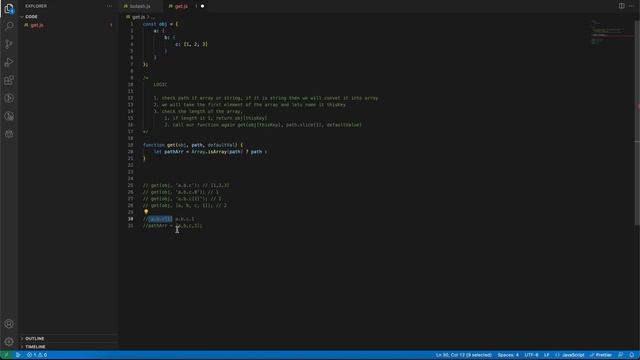Open the Explorer view in activity bar
Image resolution: width=640 pixels, height=360 pixels.
(x=9, y=8)
